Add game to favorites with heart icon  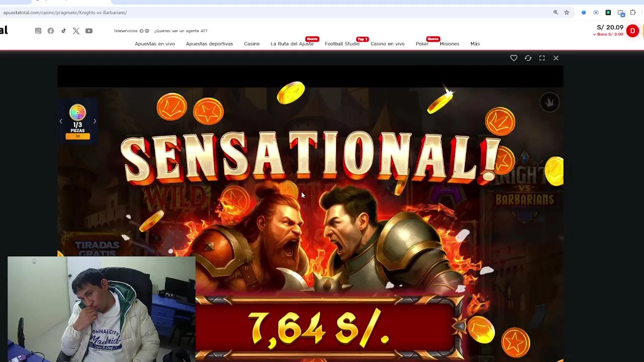tap(514, 58)
